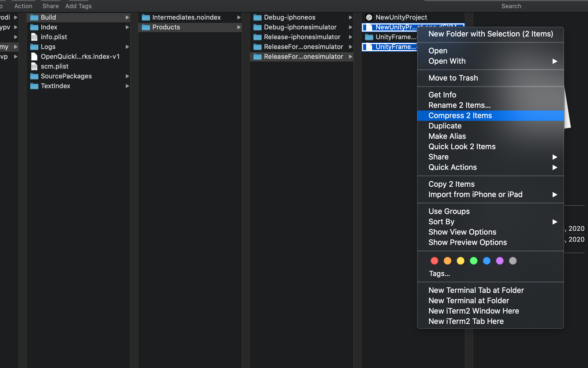Click the info.plist file icon

click(x=34, y=37)
